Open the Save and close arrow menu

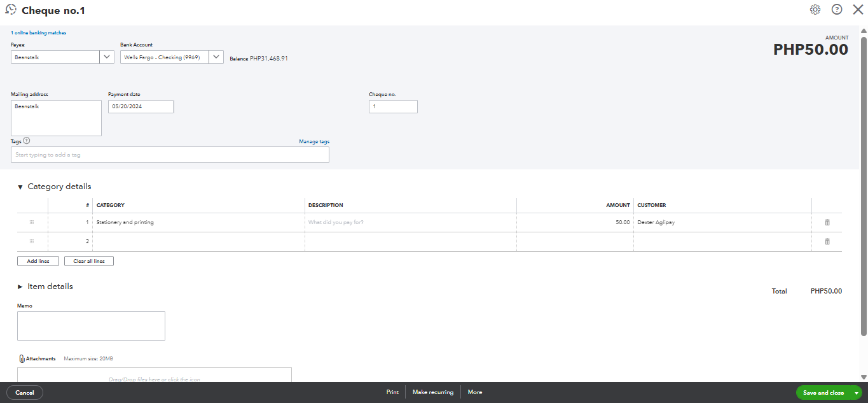tap(857, 393)
